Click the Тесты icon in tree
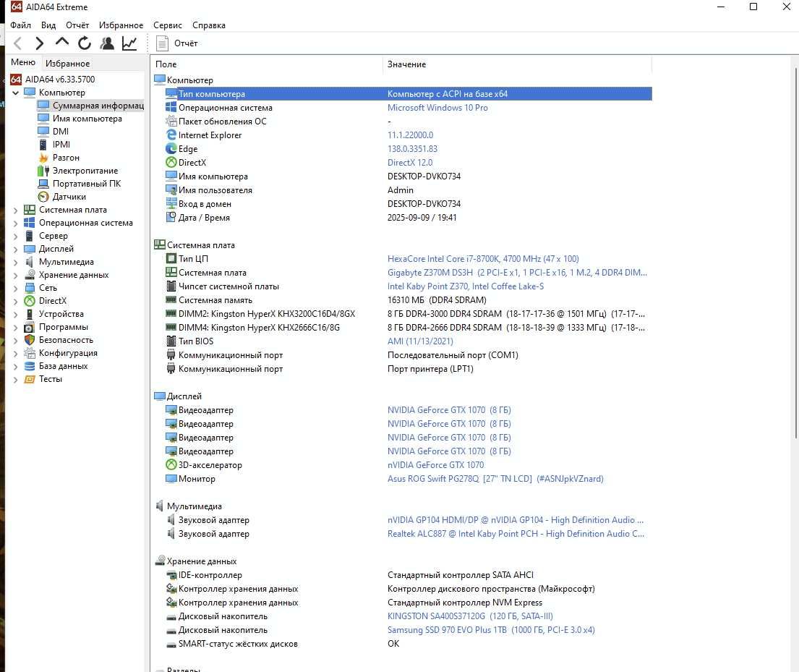The width and height of the screenshot is (799, 672). point(30,379)
